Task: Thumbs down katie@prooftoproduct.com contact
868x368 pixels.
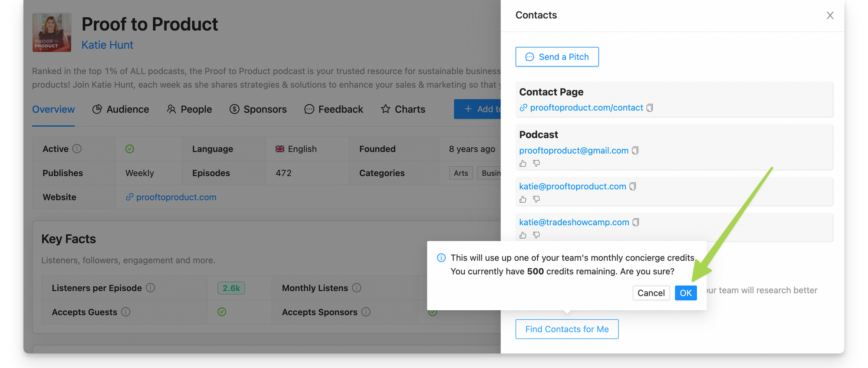Action: [536, 199]
